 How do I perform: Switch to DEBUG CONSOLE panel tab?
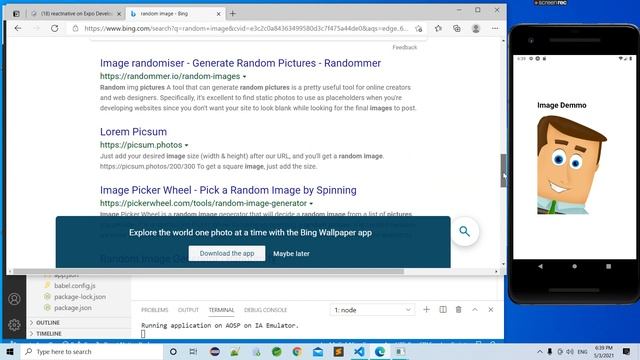pos(265,310)
